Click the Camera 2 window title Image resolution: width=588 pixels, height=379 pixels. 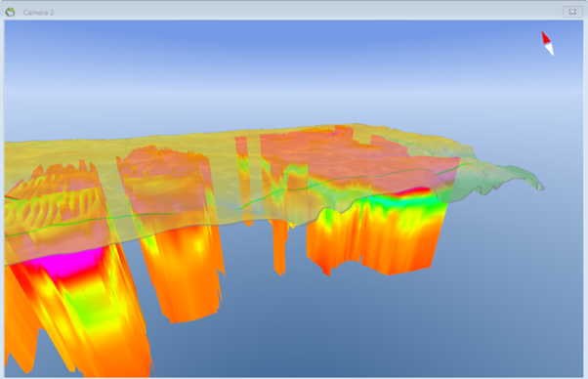[38, 13]
